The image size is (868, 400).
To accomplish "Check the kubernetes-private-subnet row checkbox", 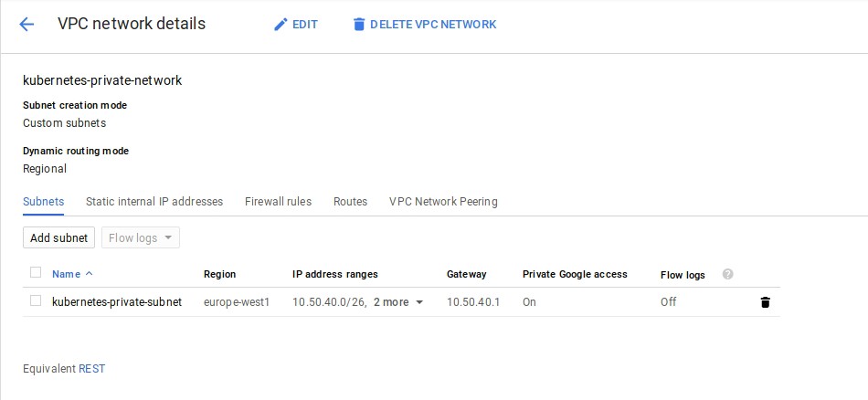I will click(36, 300).
